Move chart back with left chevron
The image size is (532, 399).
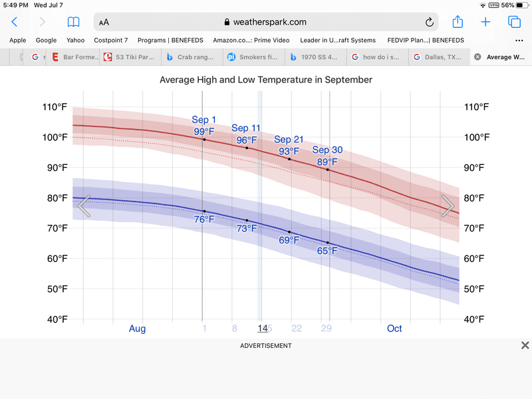[84, 206]
